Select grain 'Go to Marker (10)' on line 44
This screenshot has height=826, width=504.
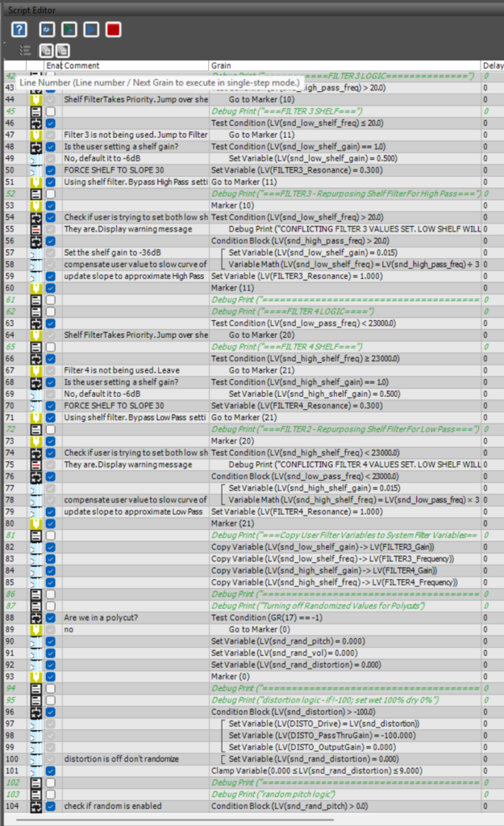[x=261, y=99]
